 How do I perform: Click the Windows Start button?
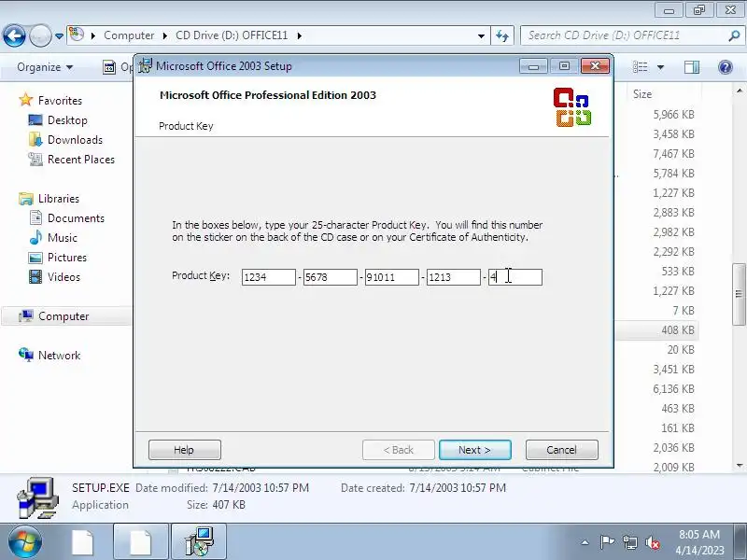[x=25, y=542]
